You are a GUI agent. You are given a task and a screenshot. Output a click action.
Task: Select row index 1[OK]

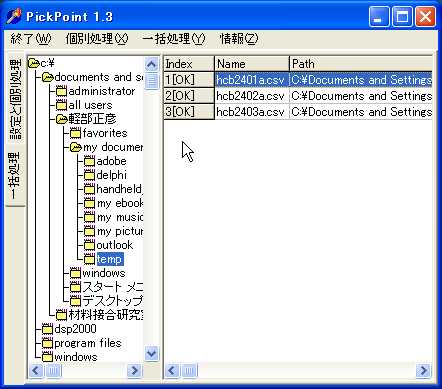tap(189, 80)
